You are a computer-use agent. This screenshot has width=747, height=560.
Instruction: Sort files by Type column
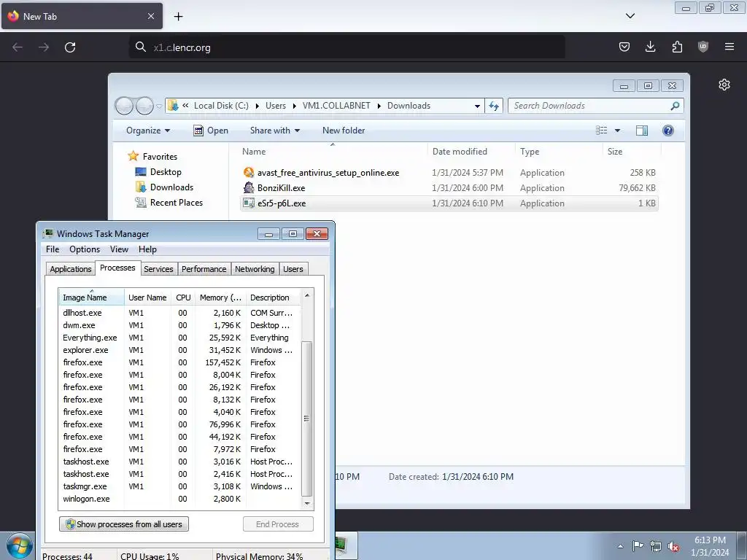(x=558, y=152)
